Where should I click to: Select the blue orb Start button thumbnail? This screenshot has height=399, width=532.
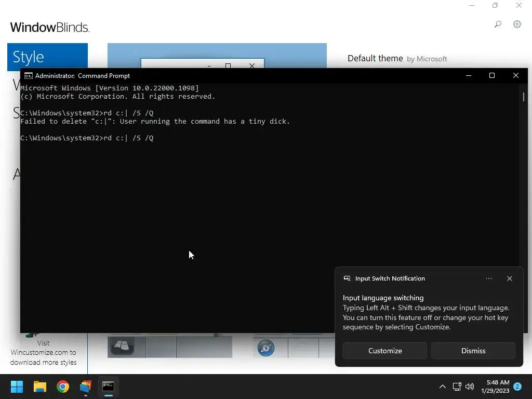tap(266, 348)
